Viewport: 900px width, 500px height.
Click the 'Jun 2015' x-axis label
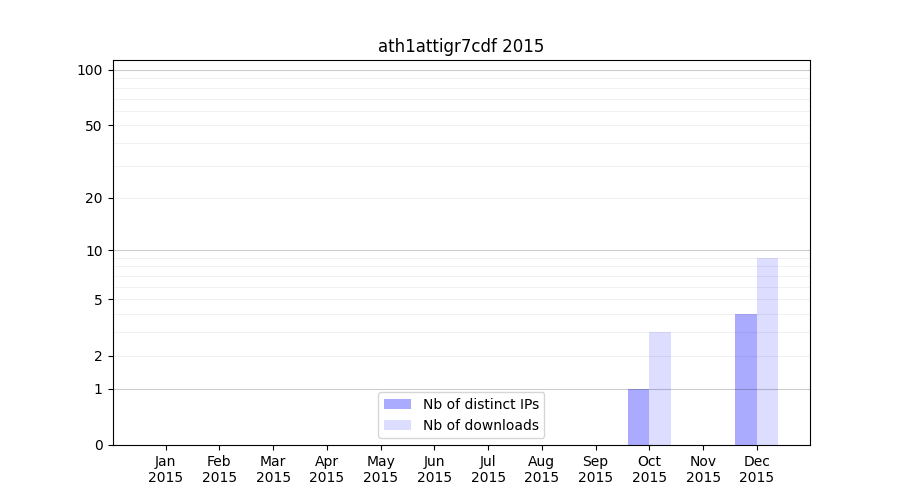click(434, 469)
